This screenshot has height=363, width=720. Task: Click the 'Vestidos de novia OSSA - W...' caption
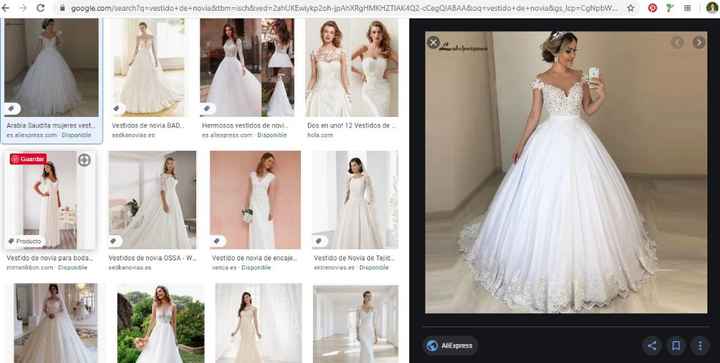coord(152,258)
